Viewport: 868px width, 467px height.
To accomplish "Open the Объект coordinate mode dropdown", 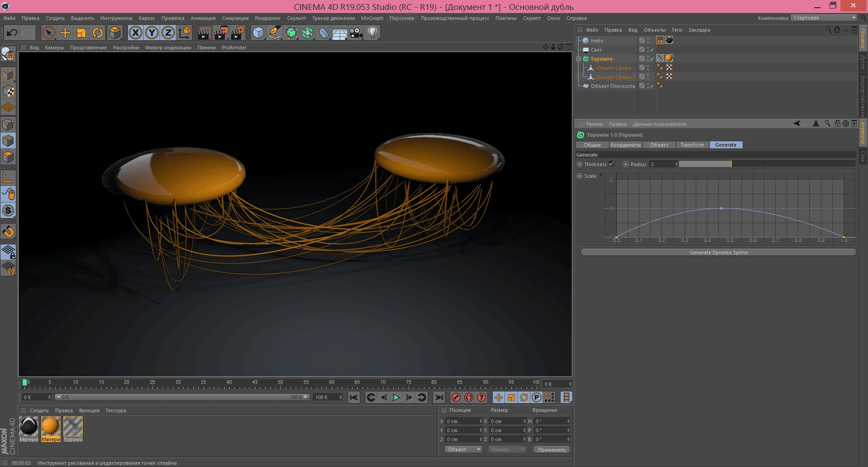I will 463,449.
